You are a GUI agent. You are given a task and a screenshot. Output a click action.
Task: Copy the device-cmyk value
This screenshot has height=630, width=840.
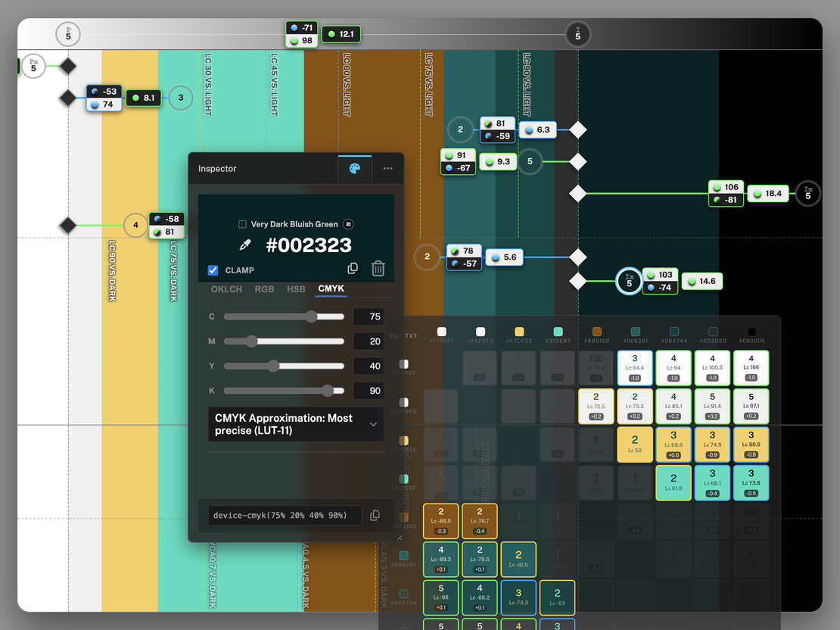375,515
